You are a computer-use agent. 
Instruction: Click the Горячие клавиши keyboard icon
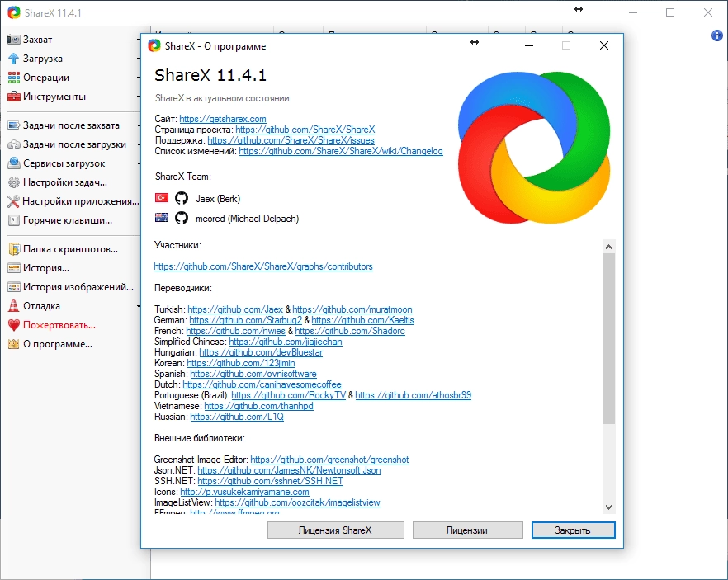tap(14, 220)
